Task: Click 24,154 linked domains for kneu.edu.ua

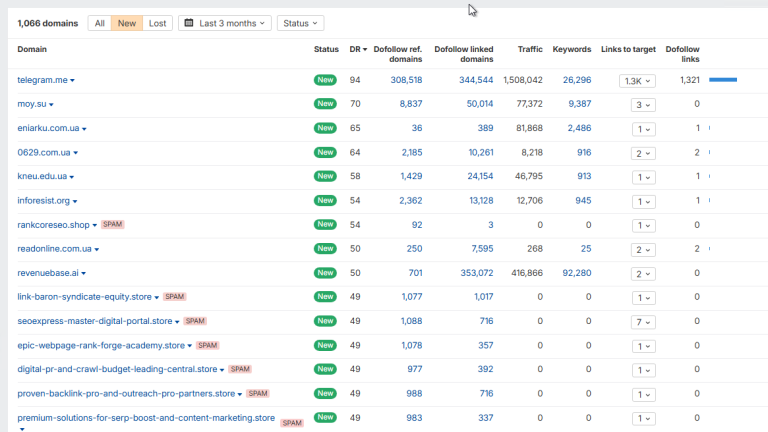Action: tap(480, 176)
